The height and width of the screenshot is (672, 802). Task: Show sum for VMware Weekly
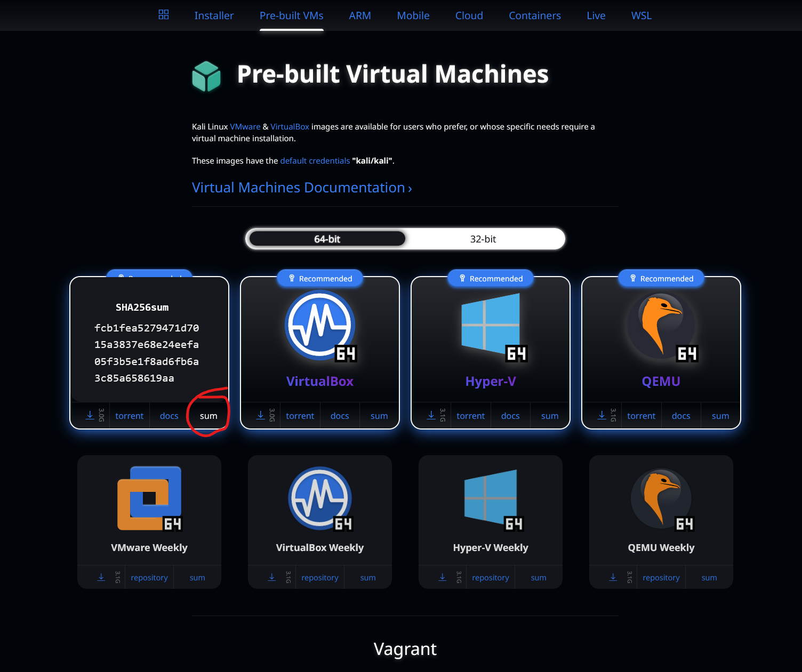pos(197,578)
